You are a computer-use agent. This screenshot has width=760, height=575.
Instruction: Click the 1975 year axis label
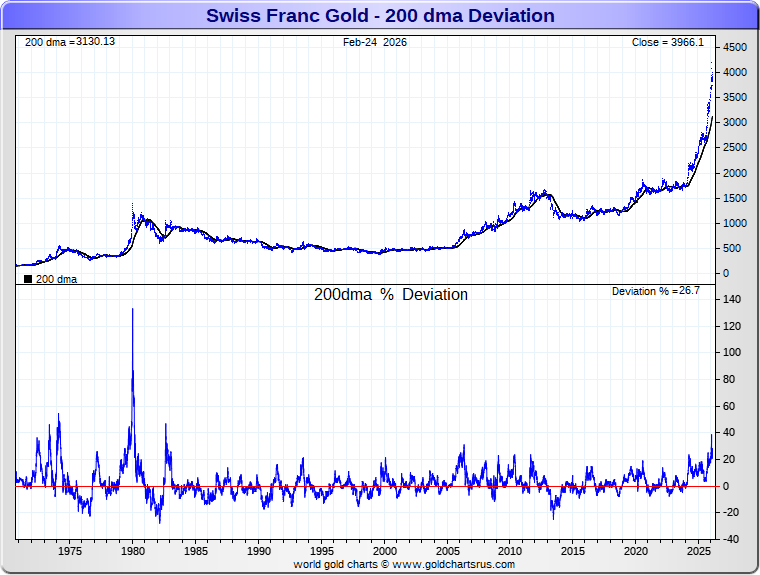tap(70, 551)
